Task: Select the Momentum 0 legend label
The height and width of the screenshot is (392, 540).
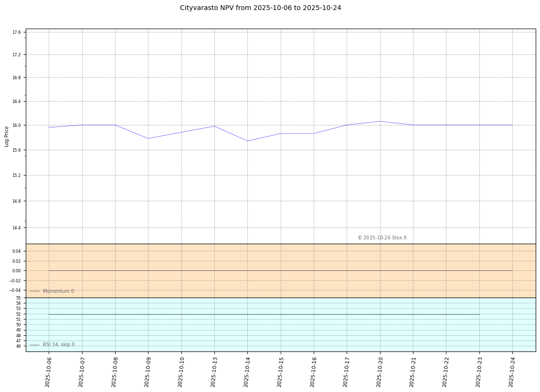Action: point(58,291)
